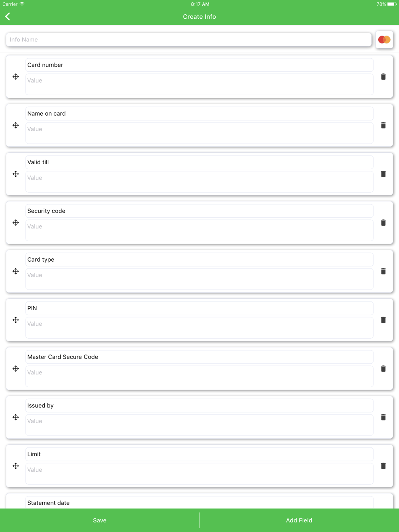Viewport: 399px width, 532px height.
Task: Click the Value box under Card number
Action: point(199,84)
